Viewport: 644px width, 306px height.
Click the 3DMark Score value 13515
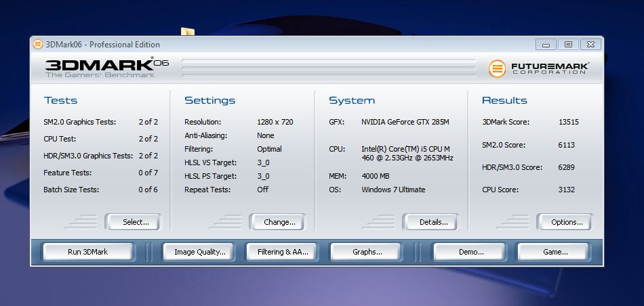click(569, 122)
